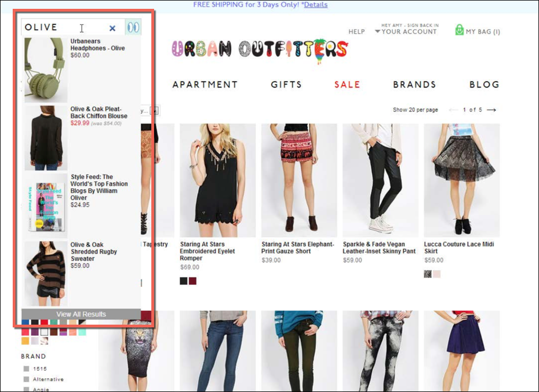The height and width of the screenshot is (392, 539).
Task: Filter by brown color swatch
Action: (54, 332)
